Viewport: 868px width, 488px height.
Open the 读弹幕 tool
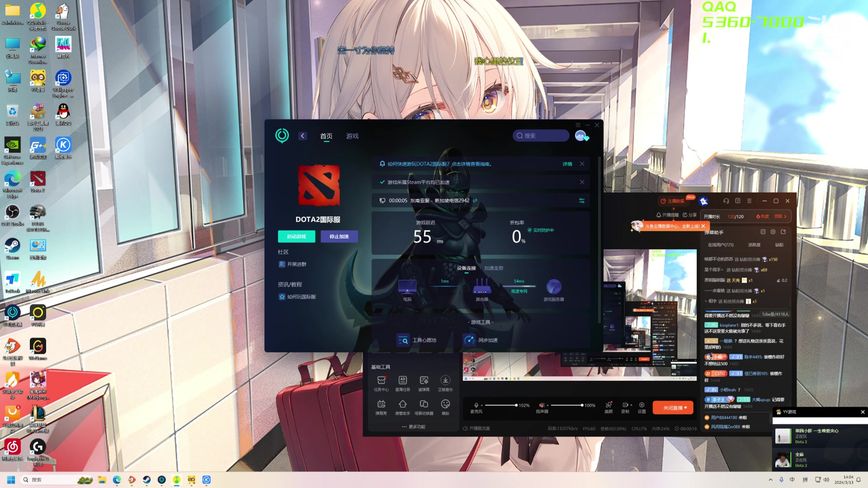pyautogui.click(x=424, y=383)
